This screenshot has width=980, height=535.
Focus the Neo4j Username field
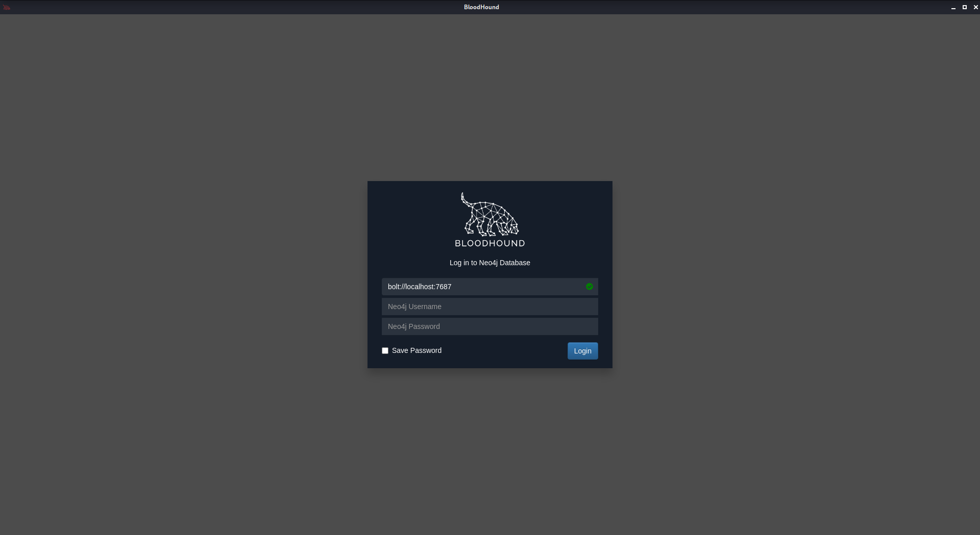click(489, 307)
